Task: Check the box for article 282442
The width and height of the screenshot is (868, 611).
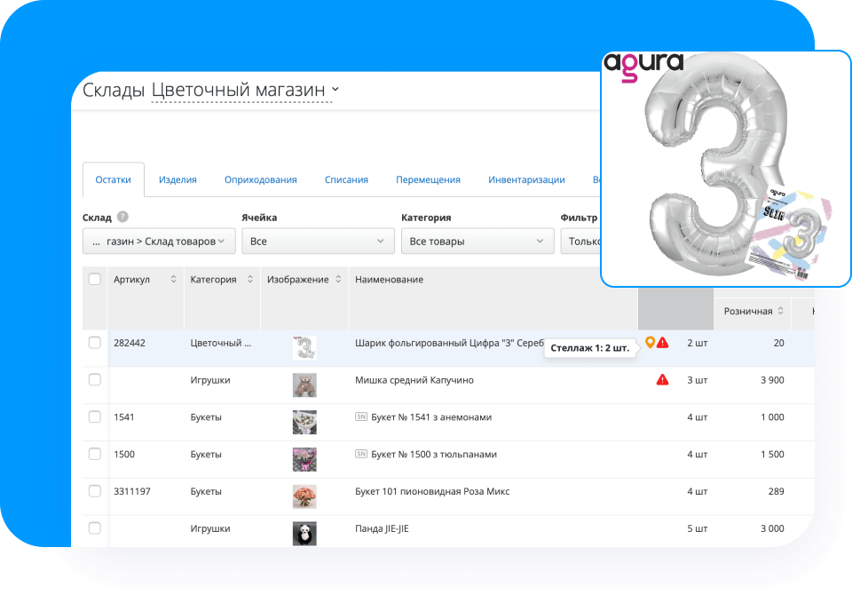Action: [x=95, y=343]
